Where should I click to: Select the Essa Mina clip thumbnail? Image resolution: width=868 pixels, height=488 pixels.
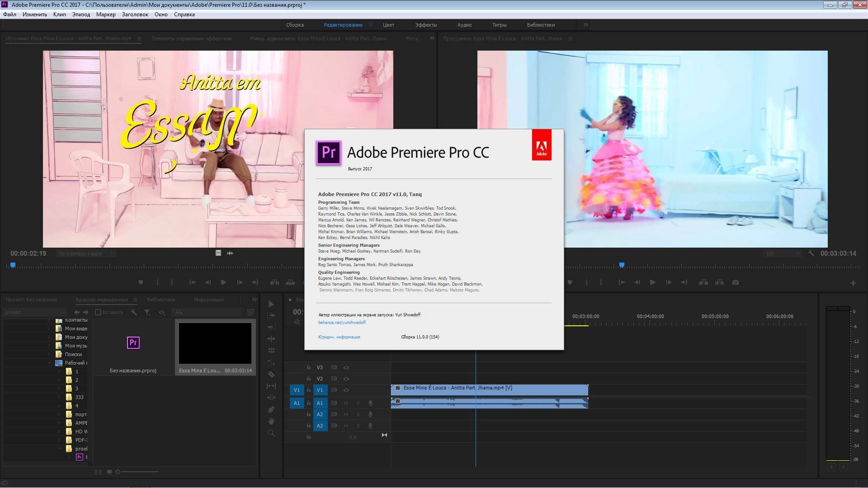pyautogui.click(x=215, y=343)
